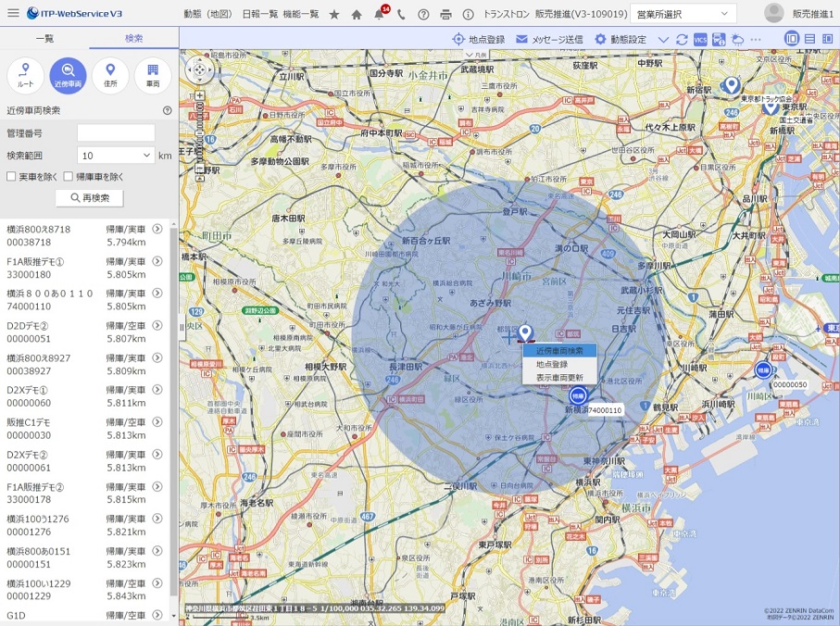Viewport: 840px width, 626px height.
Task: Click vehicle marker labeled 00000050
Action: (x=763, y=370)
